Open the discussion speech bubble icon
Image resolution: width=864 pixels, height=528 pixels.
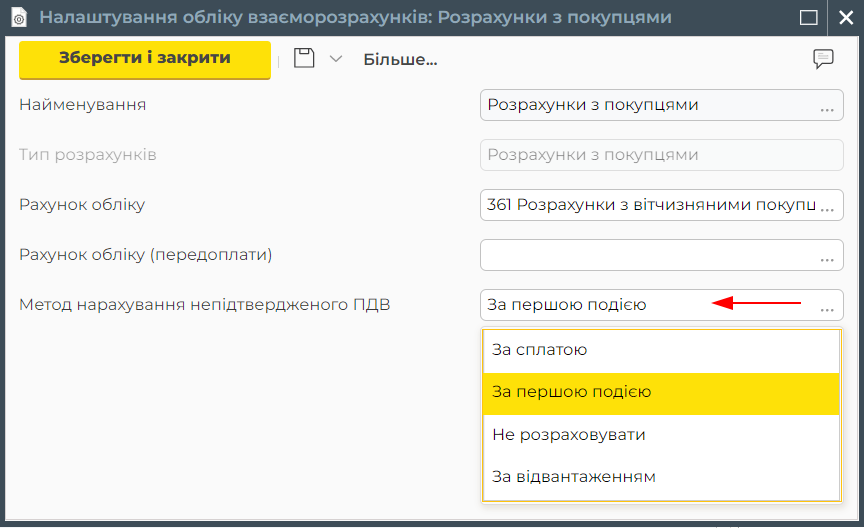tap(823, 59)
